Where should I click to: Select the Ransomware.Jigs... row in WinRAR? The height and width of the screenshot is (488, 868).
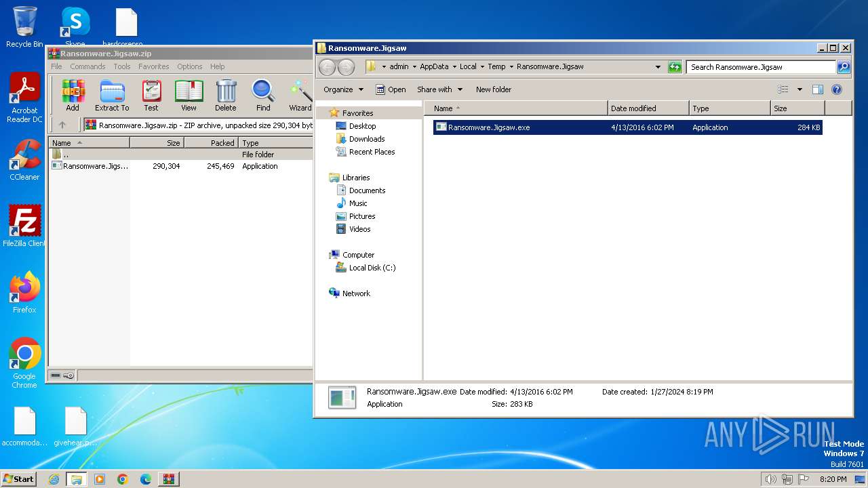pos(181,166)
